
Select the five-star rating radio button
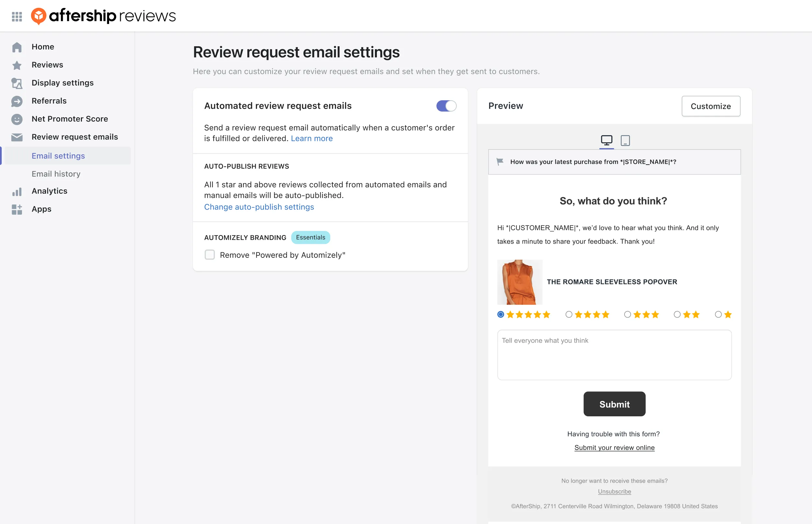(500, 314)
